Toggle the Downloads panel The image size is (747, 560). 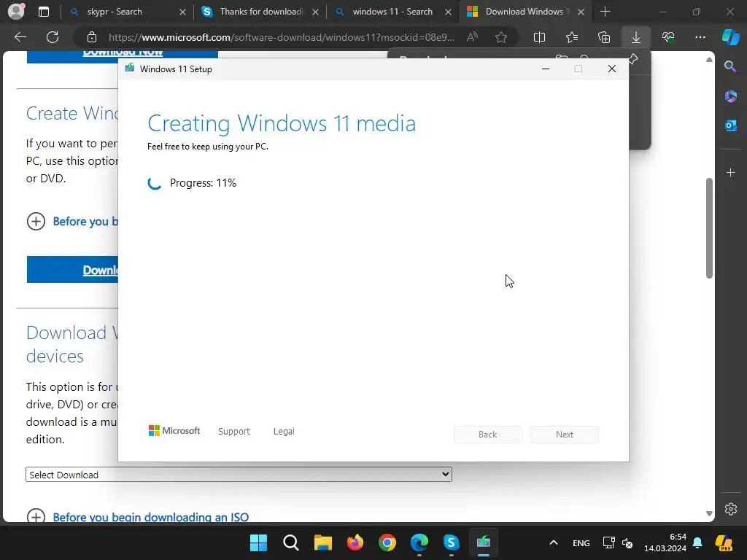click(x=636, y=37)
